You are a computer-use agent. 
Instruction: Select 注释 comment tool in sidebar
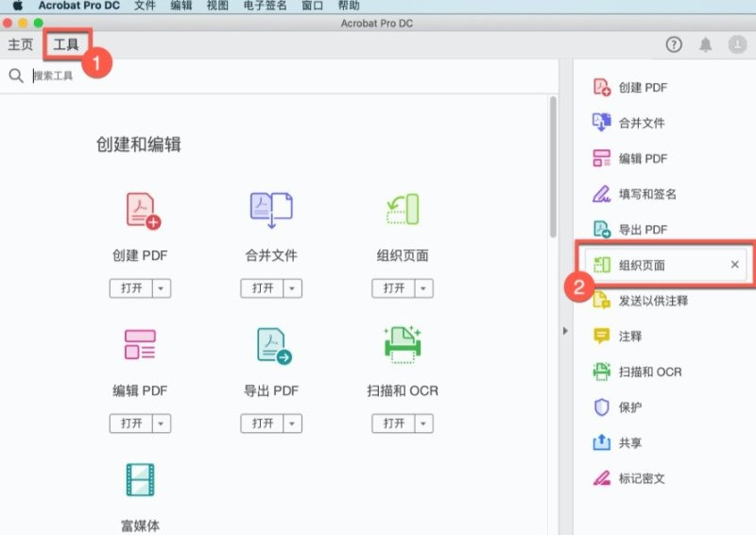click(617, 336)
